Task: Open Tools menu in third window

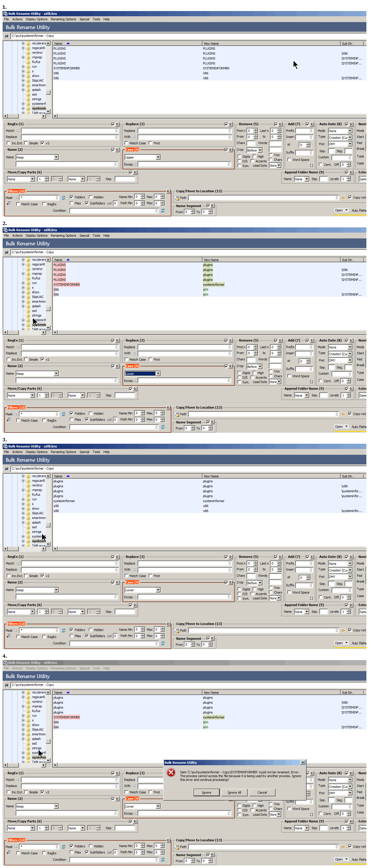Action: coord(96,452)
